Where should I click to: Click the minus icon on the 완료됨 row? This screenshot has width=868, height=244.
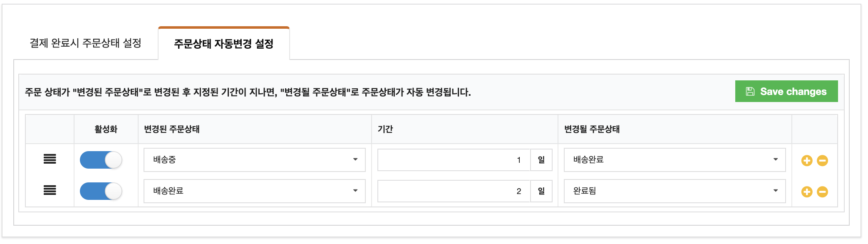(x=822, y=192)
